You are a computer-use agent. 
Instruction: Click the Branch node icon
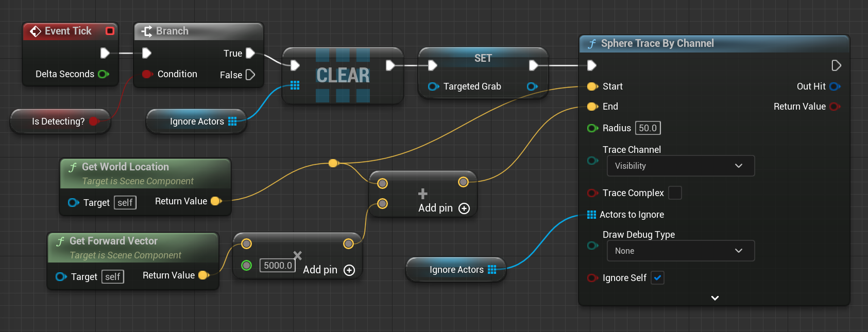coord(147,31)
